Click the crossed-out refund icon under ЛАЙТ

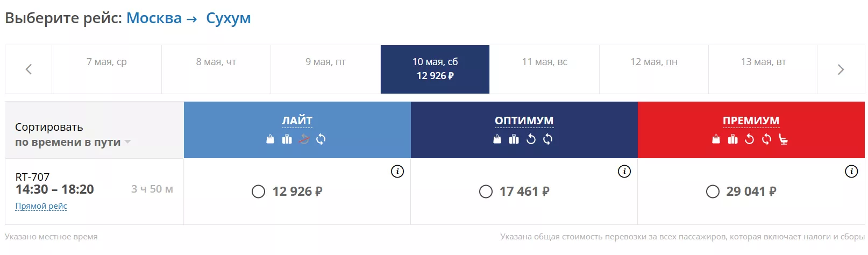(x=304, y=139)
